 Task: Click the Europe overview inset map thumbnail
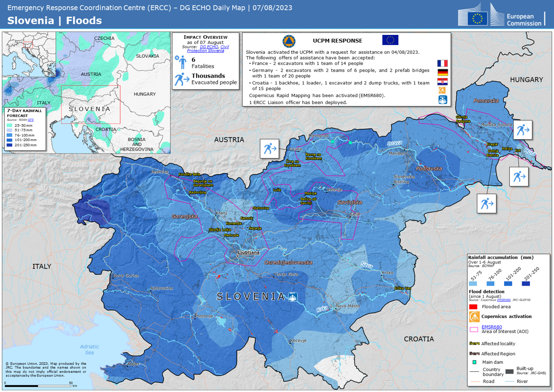tap(29, 54)
